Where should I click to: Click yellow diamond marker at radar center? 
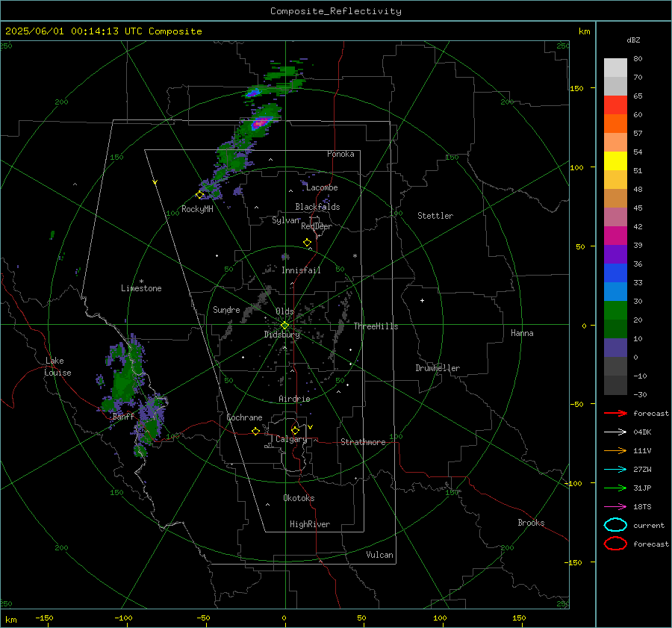coord(284,326)
